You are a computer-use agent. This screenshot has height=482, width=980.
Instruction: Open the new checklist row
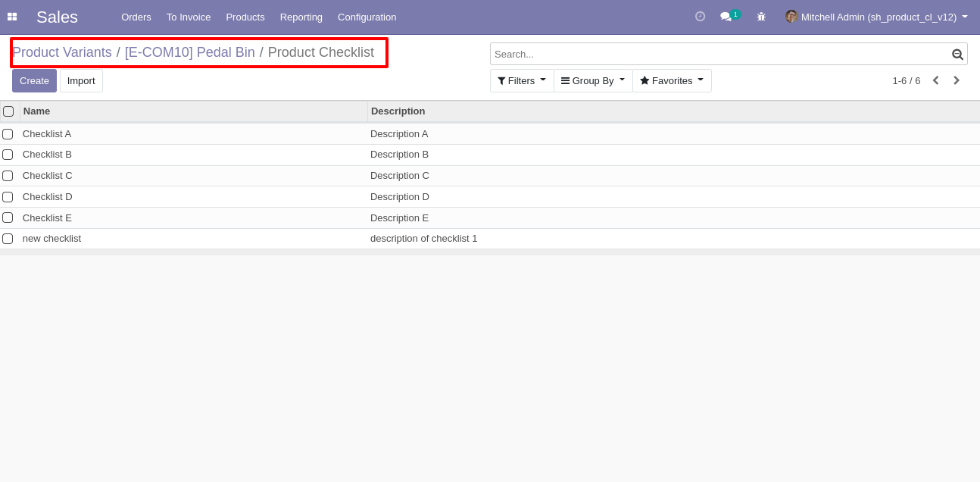click(x=490, y=239)
